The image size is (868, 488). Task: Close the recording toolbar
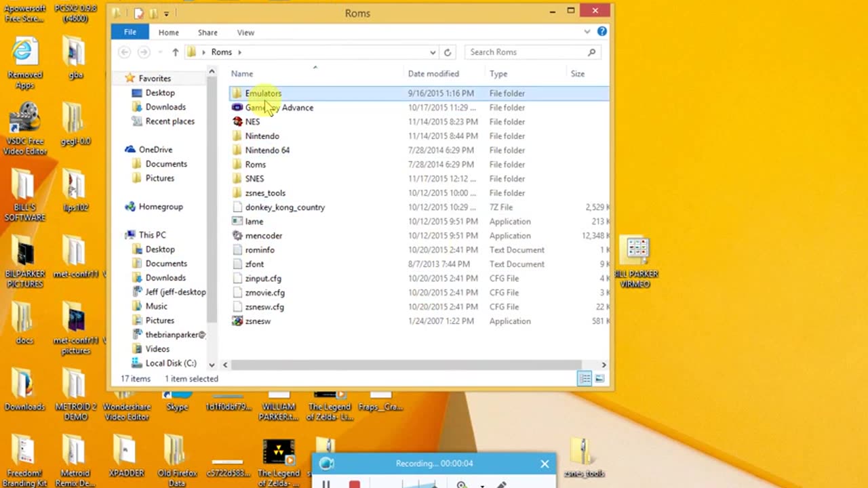point(545,464)
